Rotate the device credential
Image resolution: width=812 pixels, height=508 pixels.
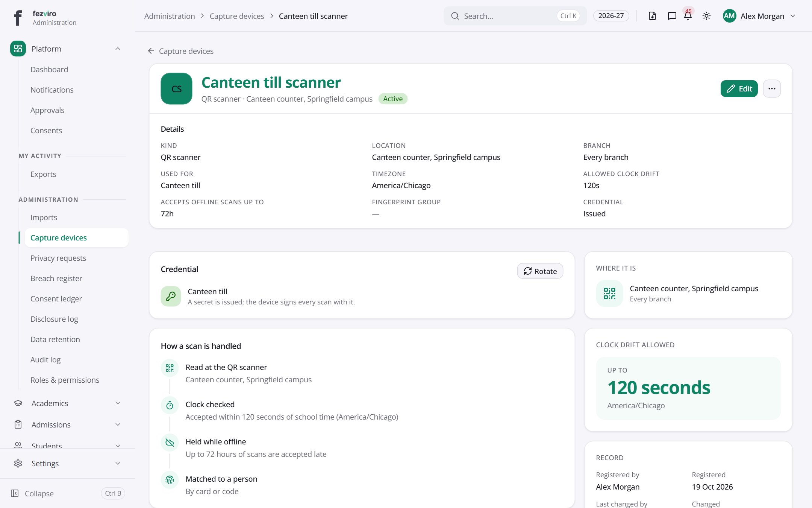click(540, 271)
